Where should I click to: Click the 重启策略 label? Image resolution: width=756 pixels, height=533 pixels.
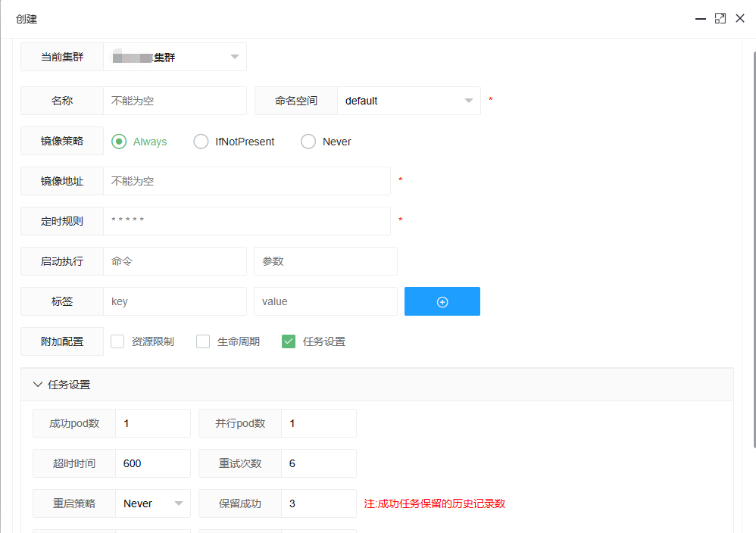tap(73, 503)
